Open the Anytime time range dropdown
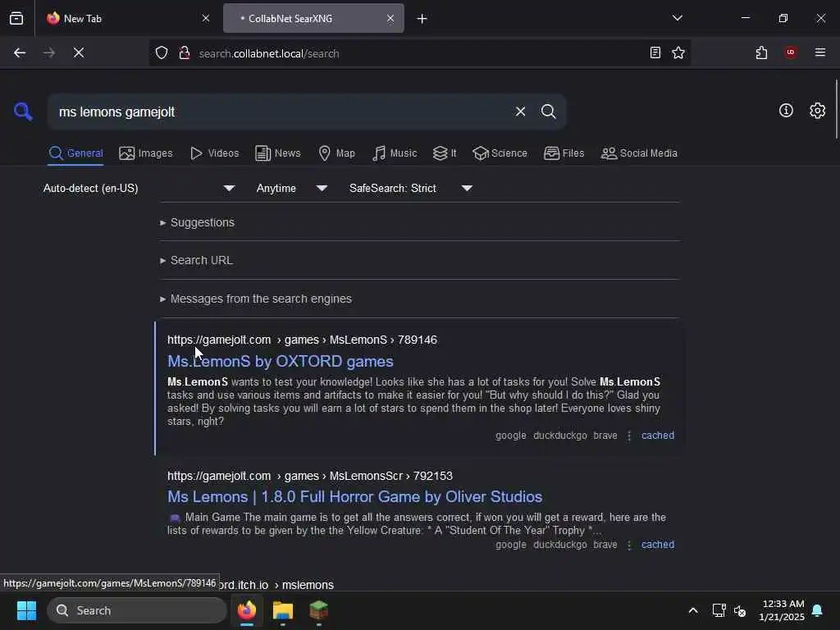Screen dimensions: 840x630 click(292, 188)
